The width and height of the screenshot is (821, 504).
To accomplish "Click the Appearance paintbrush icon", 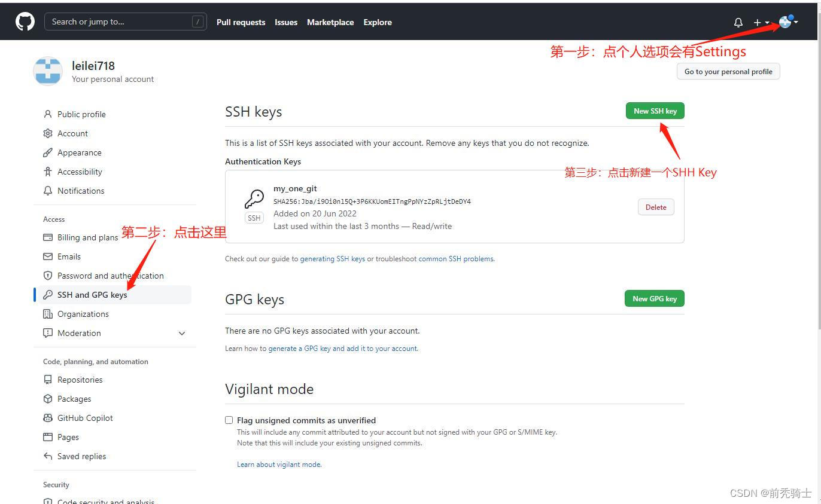I will (48, 152).
